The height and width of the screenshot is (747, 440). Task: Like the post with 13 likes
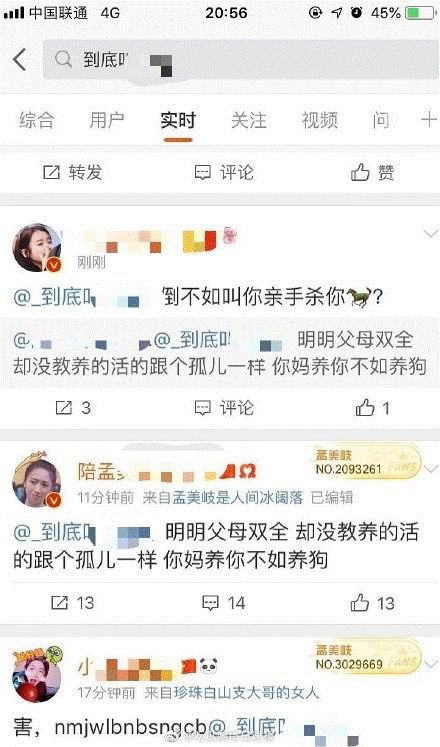(x=372, y=603)
